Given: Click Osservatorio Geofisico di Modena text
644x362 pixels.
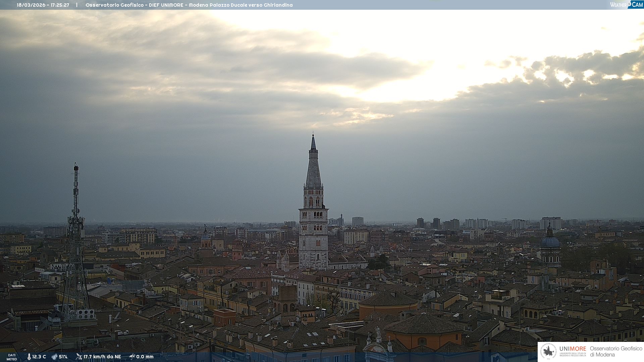Looking at the screenshot, I should [616, 351].
